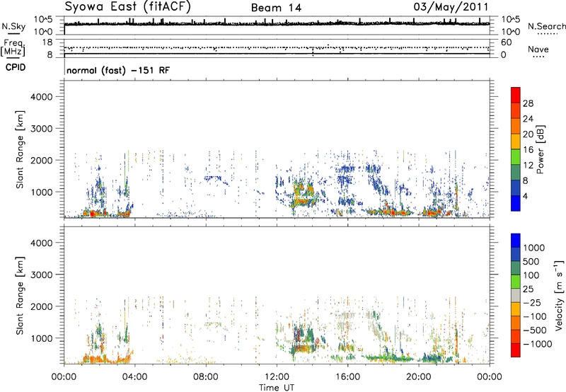Click the 12:00 time tick label
The height and width of the screenshot is (392, 566).
tap(277, 377)
